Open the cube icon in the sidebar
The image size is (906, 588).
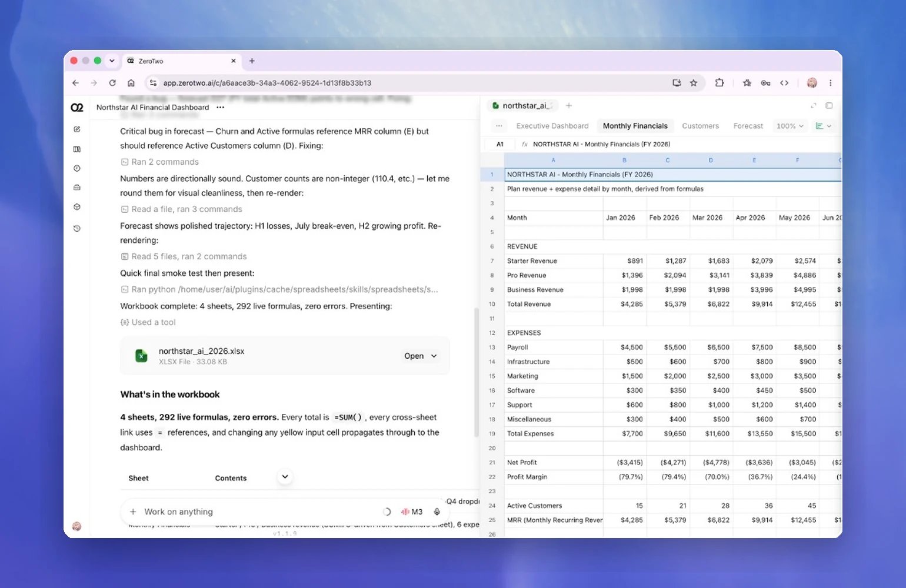[x=77, y=207]
